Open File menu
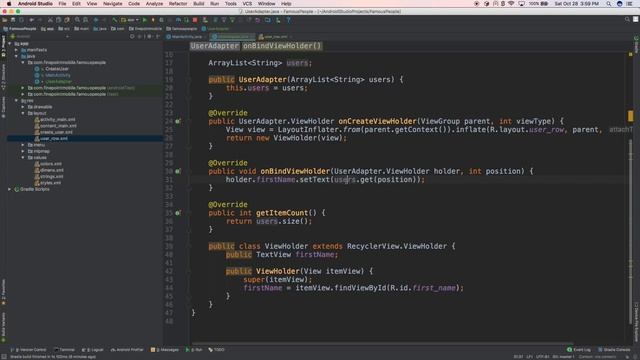Viewport: 640px width, 360px height. [x=62, y=4]
